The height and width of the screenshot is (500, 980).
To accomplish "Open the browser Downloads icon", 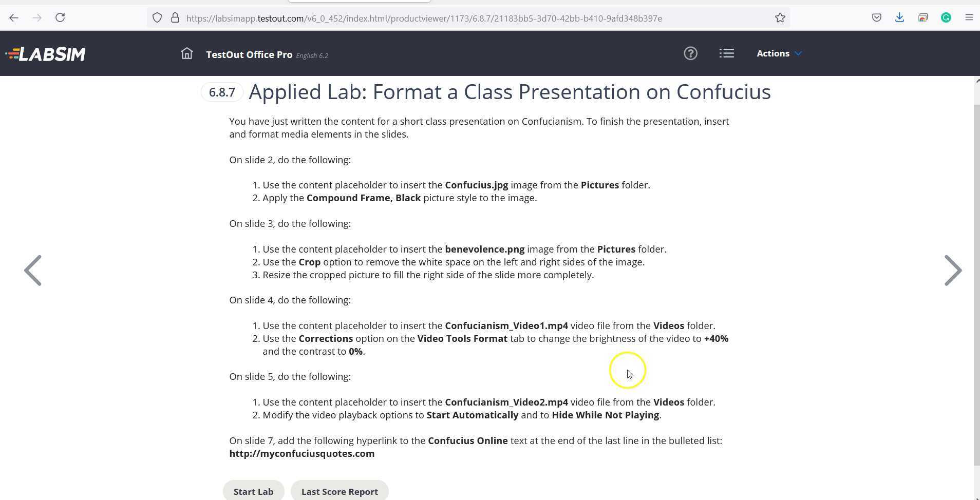I will (900, 17).
